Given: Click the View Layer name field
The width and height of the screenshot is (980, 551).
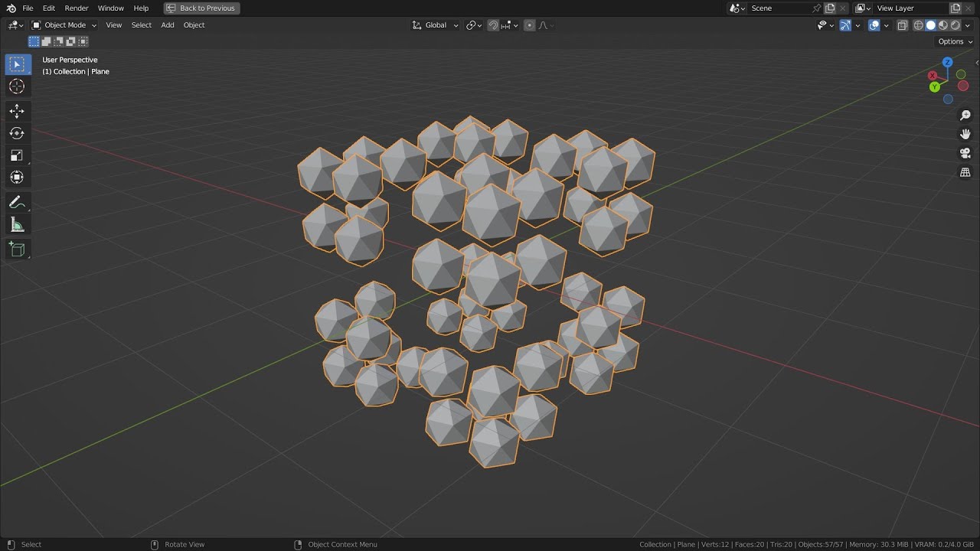Looking at the screenshot, I should (x=911, y=8).
